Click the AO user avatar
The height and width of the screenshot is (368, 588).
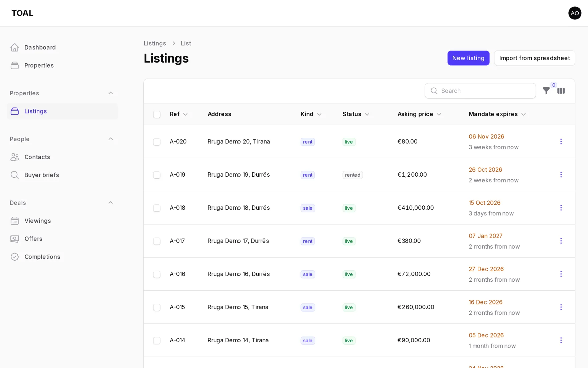pyautogui.click(x=575, y=13)
